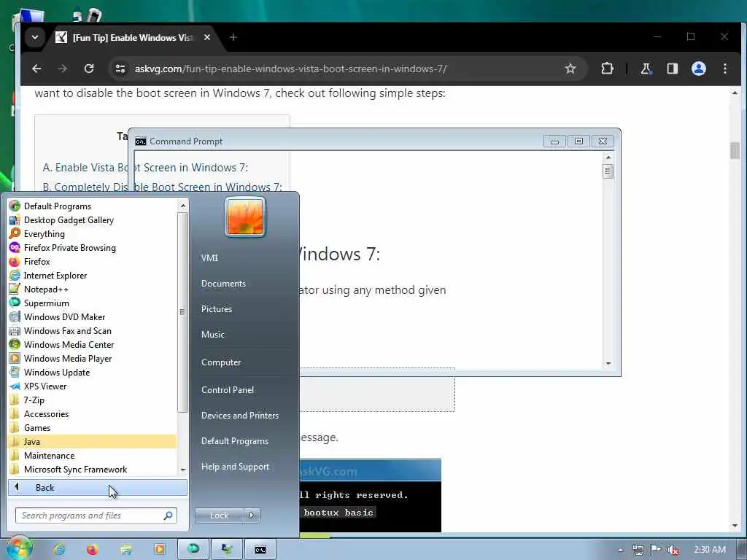747x560 pixels.
Task: Open the browser three-dot menu
Action: tap(724, 69)
